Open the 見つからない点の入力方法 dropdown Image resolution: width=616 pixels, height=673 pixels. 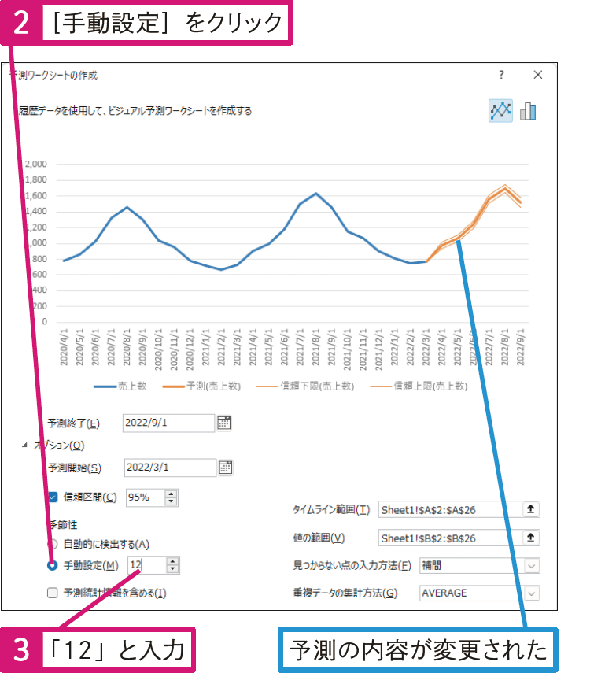[532, 565]
